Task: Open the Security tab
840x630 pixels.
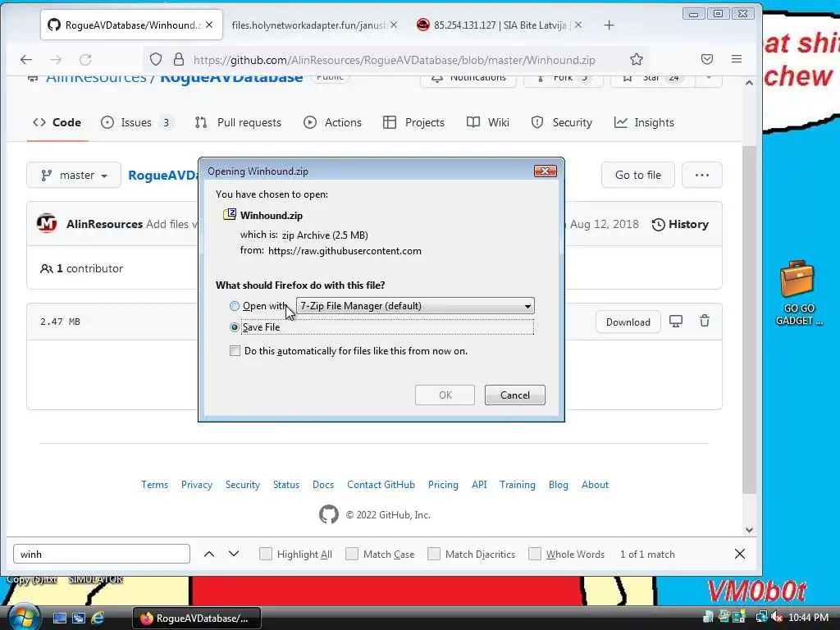Action: (x=561, y=123)
